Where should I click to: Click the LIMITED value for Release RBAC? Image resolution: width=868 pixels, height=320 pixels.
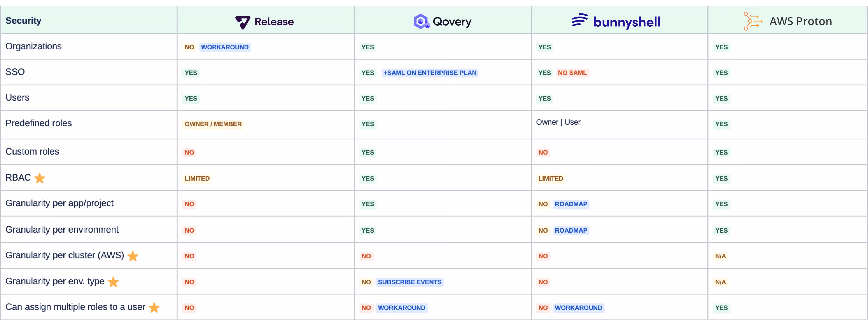[x=197, y=178]
